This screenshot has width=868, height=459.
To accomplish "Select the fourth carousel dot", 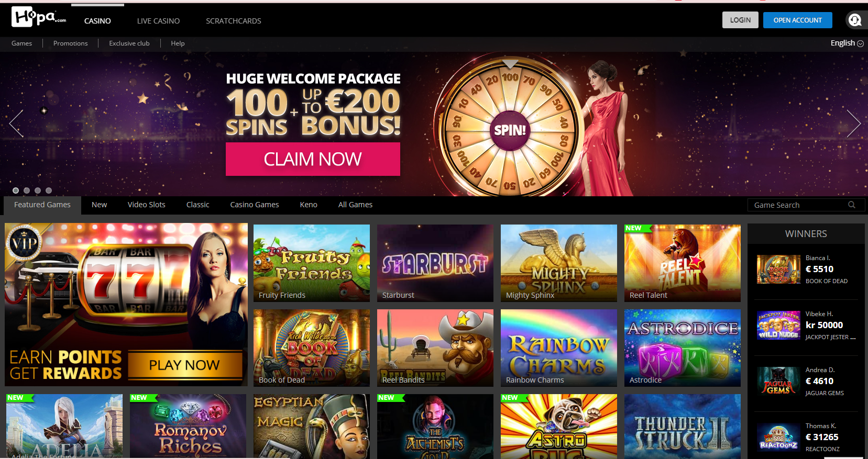I will 49,191.
